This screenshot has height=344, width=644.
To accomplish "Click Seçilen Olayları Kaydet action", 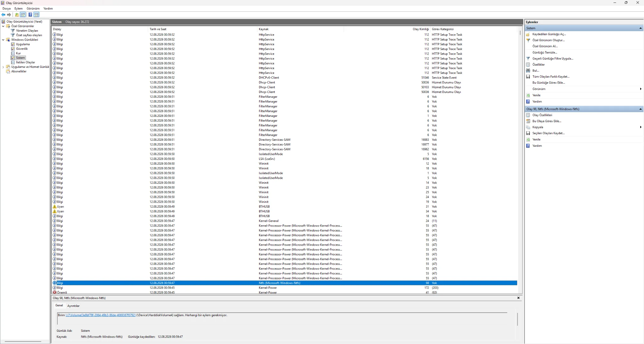I will click(548, 133).
